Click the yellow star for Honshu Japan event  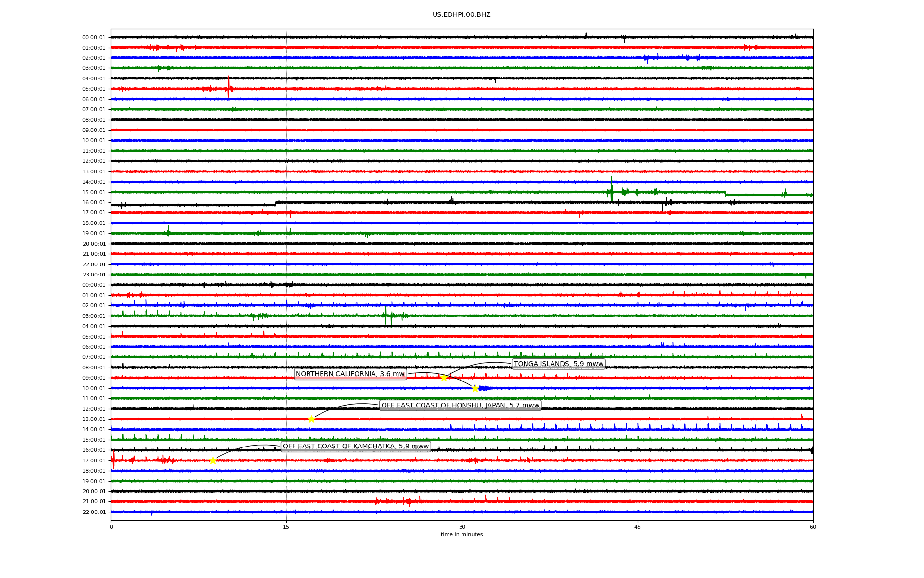(x=311, y=419)
